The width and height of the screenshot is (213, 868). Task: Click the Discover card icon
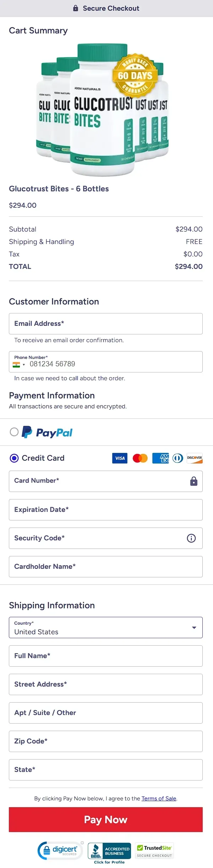pyautogui.click(x=195, y=458)
